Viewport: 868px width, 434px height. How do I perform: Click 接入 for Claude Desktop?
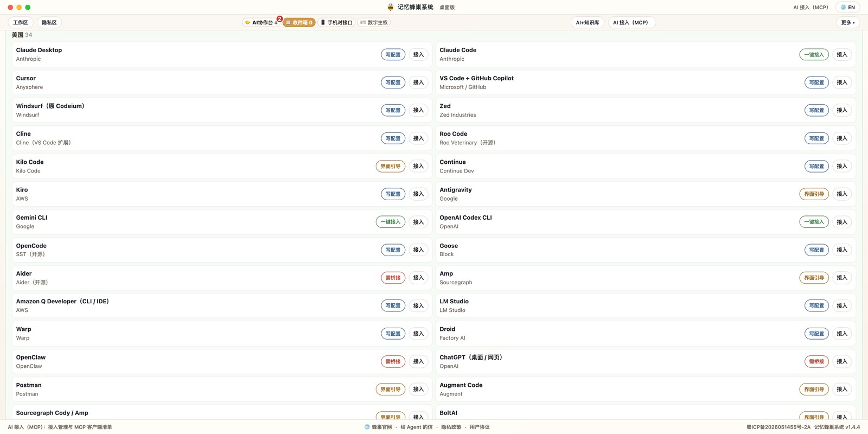(x=418, y=55)
